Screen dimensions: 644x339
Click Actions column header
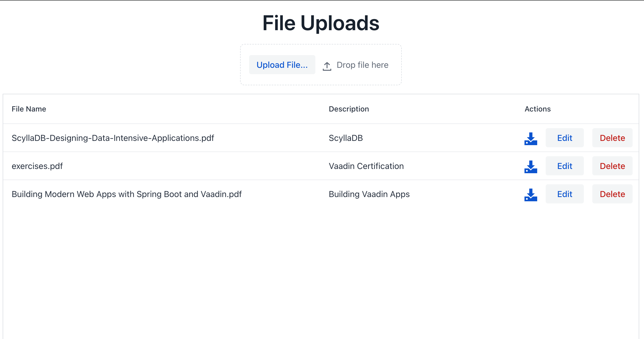tap(538, 109)
